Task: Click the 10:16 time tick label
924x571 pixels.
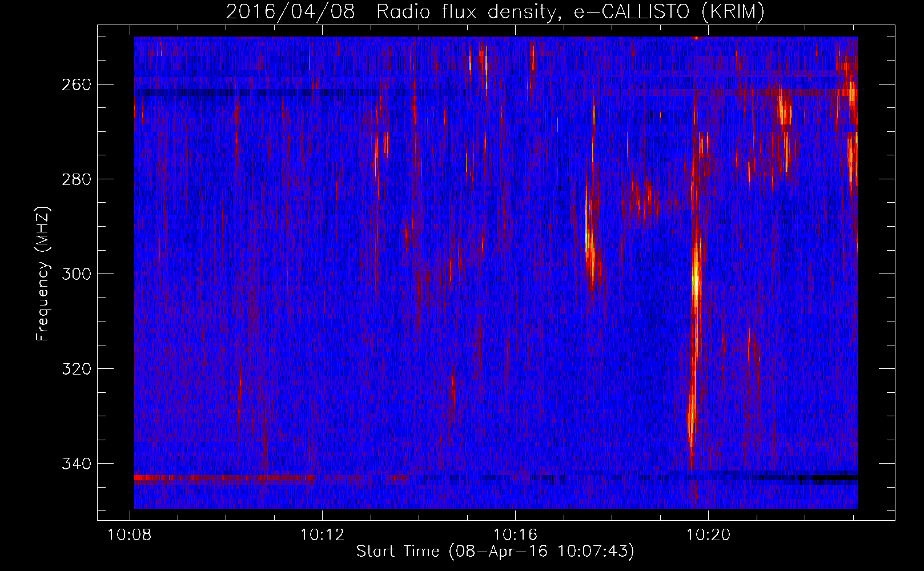Action: 516,535
